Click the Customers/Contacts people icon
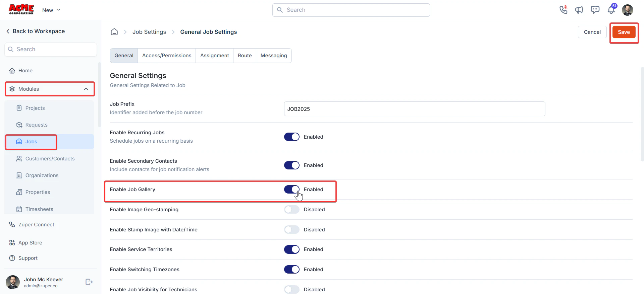 (x=19, y=158)
